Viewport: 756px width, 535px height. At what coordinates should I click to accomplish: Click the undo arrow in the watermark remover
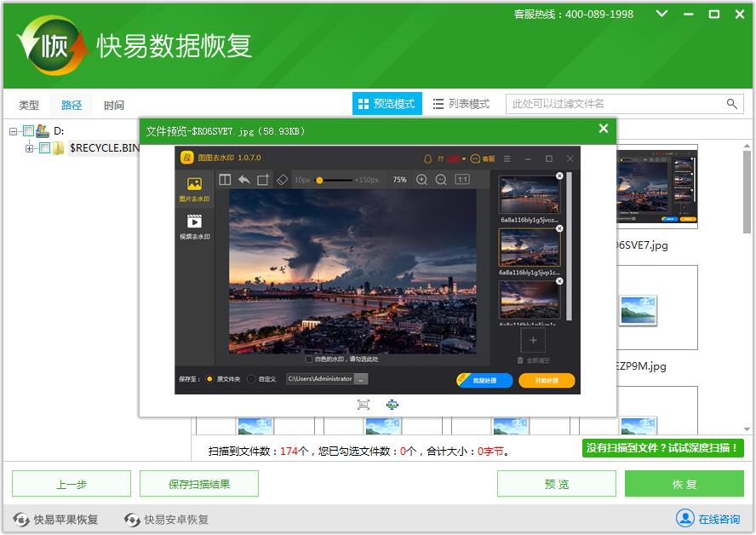[x=244, y=180]
